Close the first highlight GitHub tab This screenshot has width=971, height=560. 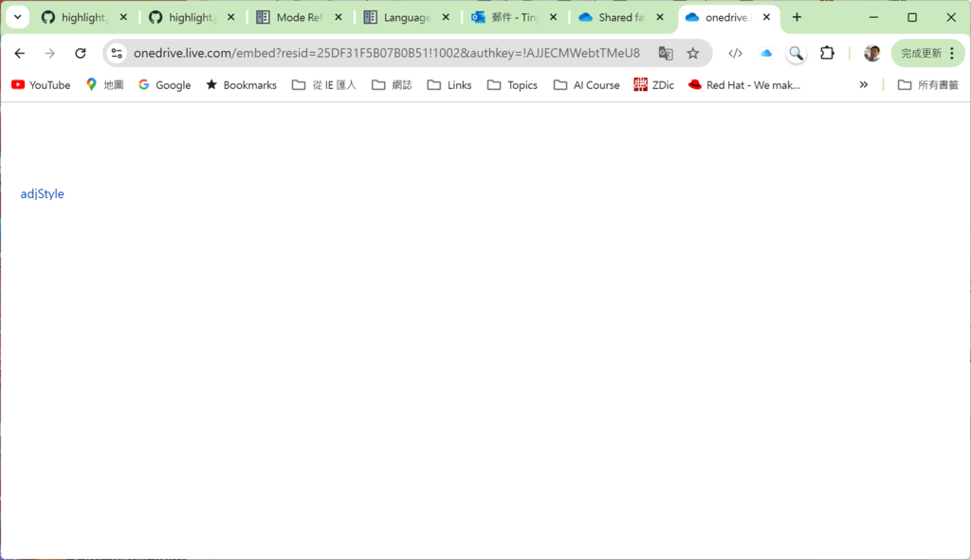(x=123, y=17)
